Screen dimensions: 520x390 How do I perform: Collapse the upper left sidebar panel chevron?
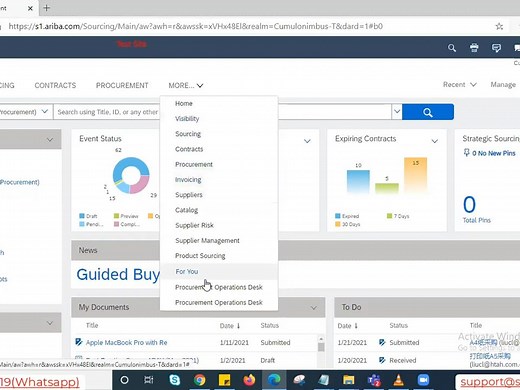[x=50, y=139]
